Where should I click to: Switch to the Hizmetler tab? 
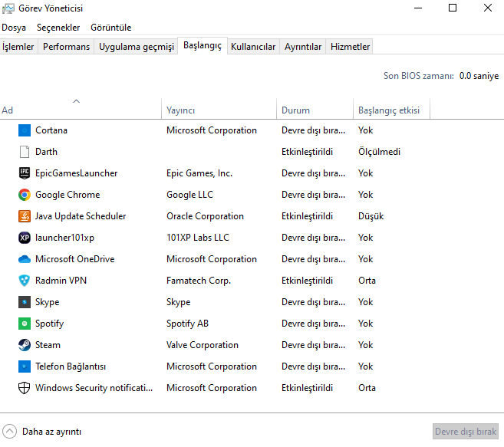point(350,47)
